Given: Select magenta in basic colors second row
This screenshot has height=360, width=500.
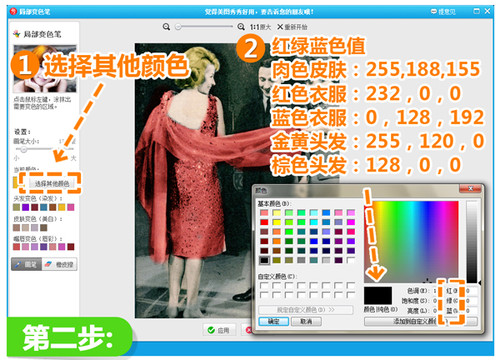Looking at the screenshot, I should tap(351, 222).
